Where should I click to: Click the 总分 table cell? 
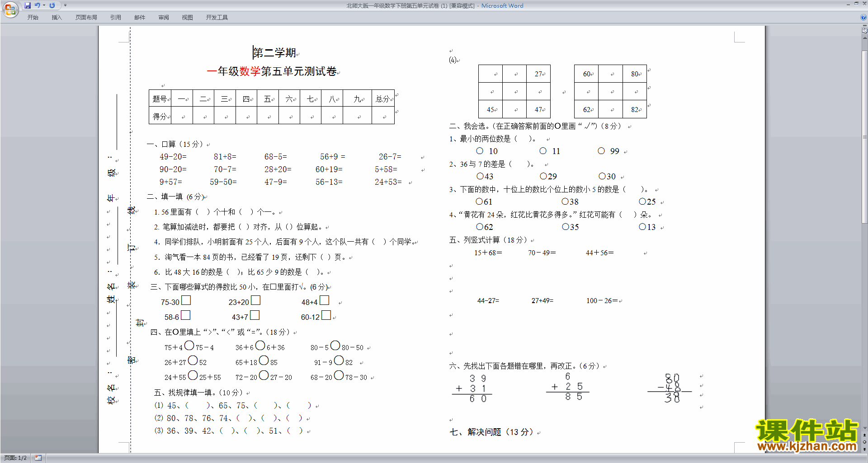(383, 99)
